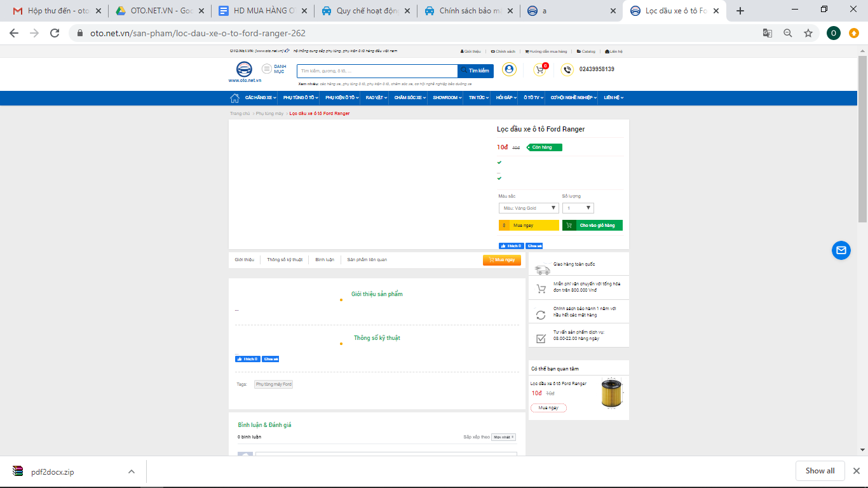Open the Màu: Vàng Gold color dropdown
Viewport: 868px width, 488px height.
[x=529, y=208]
